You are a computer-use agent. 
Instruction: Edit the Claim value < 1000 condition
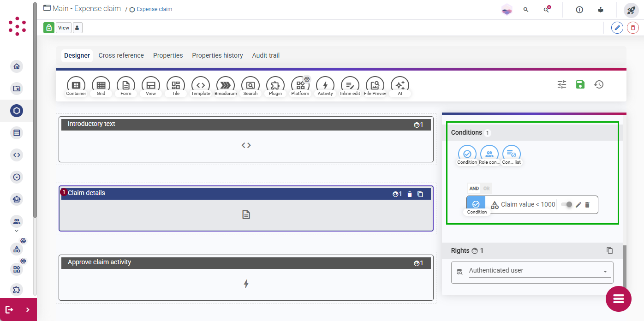pyautogui.click(x=578, y=205)
